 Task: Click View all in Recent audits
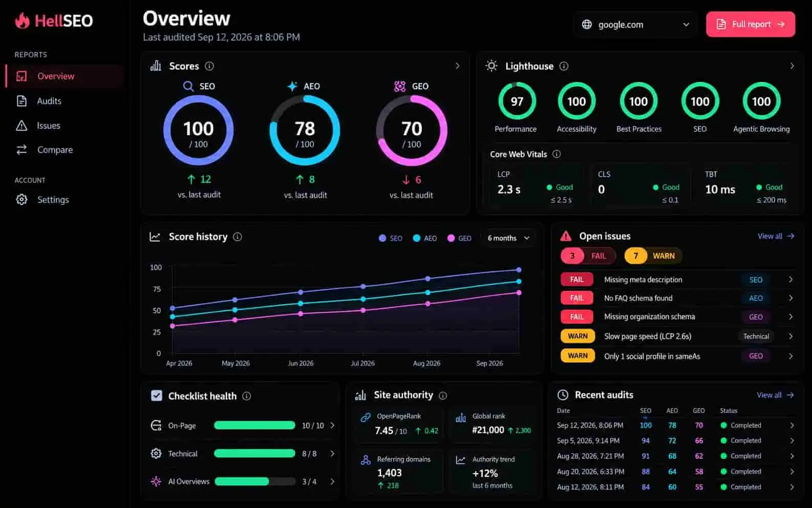775,395
